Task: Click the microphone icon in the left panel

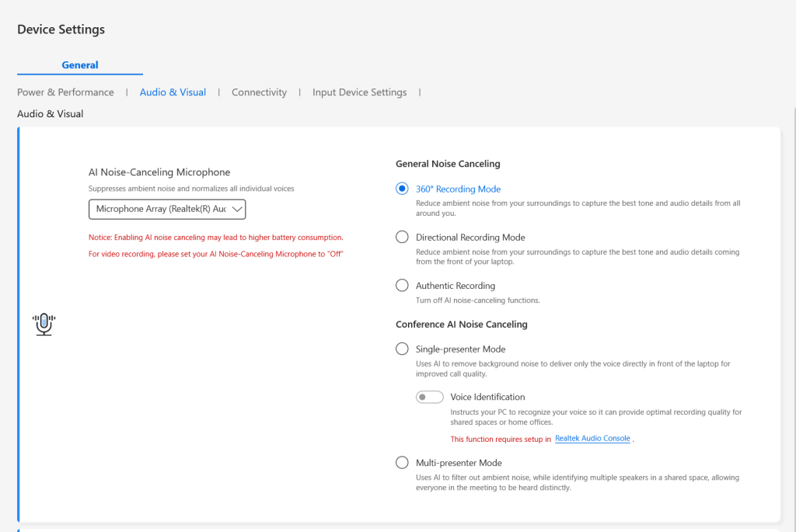Action: coord(45,324)
